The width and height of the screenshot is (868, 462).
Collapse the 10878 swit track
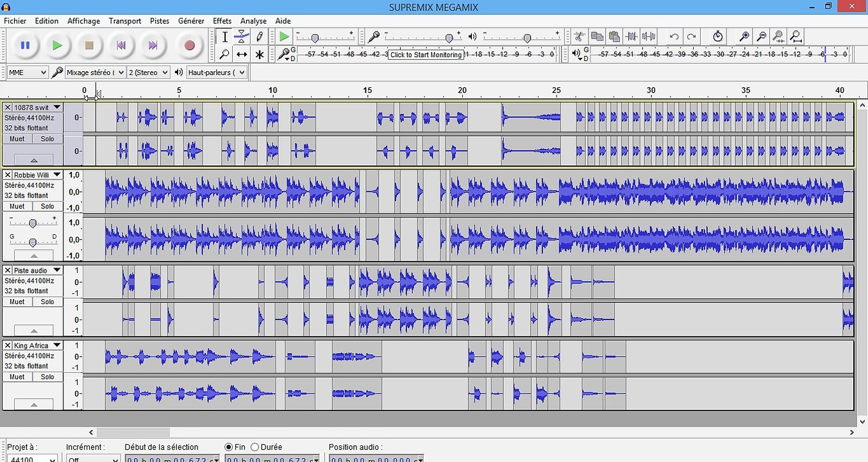pyautogui.click(x=33, y=160)
